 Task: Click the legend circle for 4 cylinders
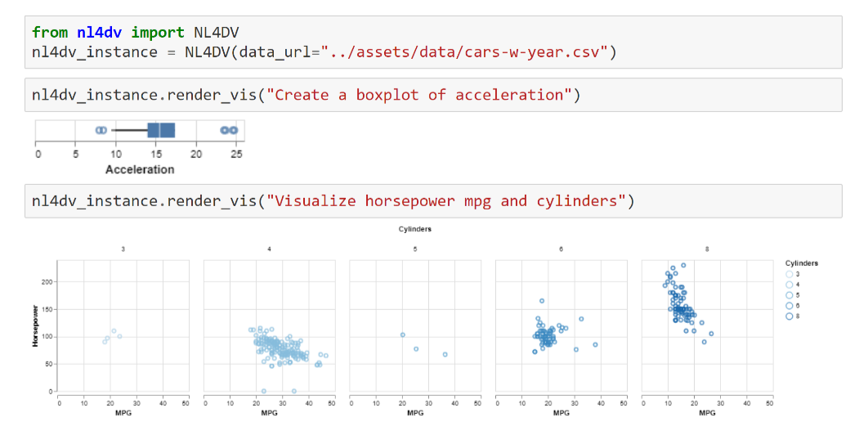point(789,285)
